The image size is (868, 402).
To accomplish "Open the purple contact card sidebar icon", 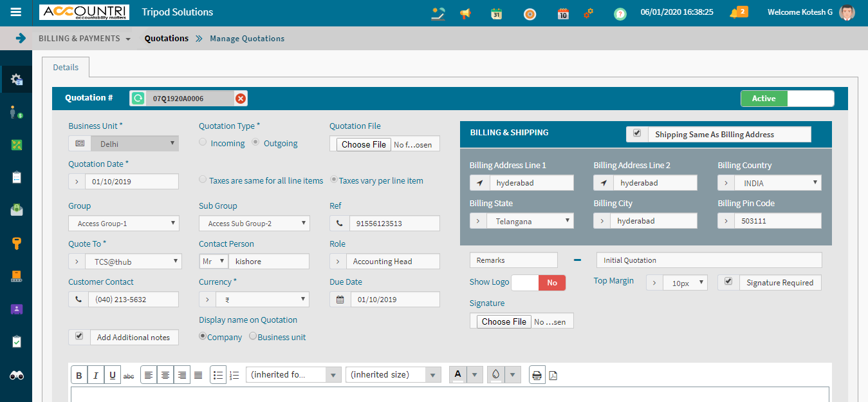I will [17, 309].
